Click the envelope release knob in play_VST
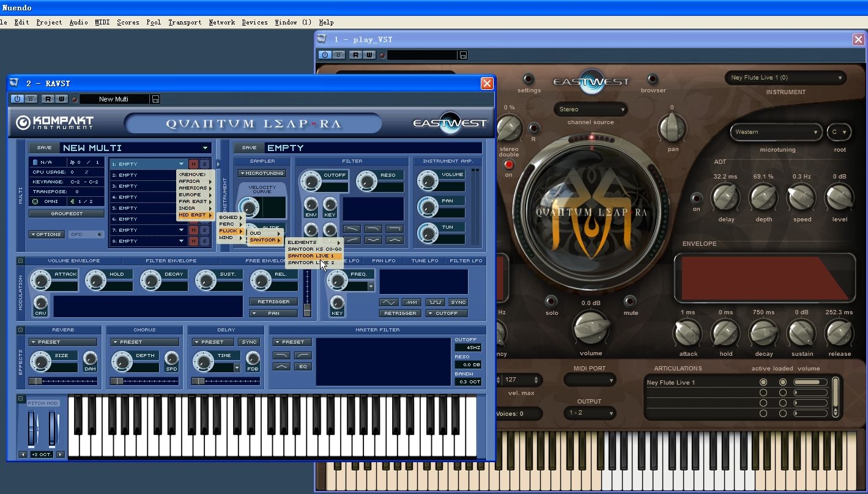The height and width of the screenshot is (494, 868). pos(839,333)
